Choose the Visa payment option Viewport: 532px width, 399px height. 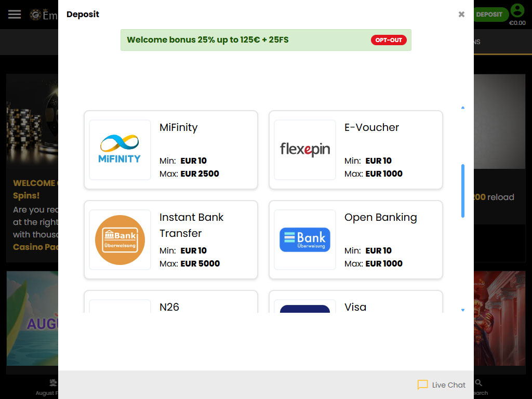(x=355, y=302)
